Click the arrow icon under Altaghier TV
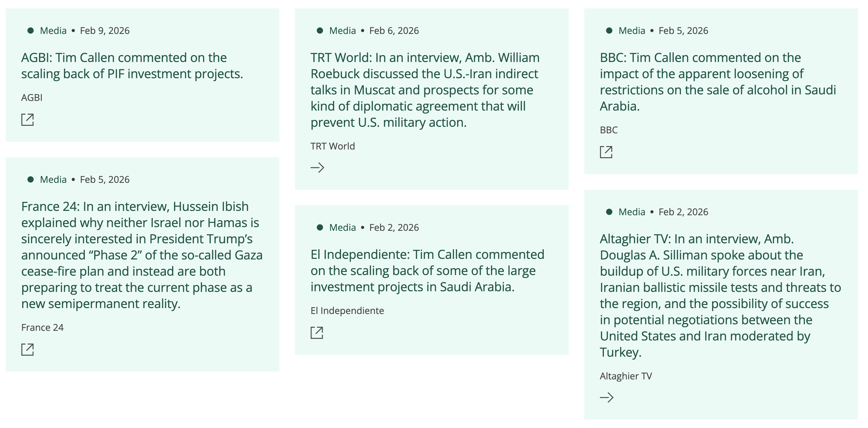This screenshot has height=428, width=868. click(x=606, y=397)
